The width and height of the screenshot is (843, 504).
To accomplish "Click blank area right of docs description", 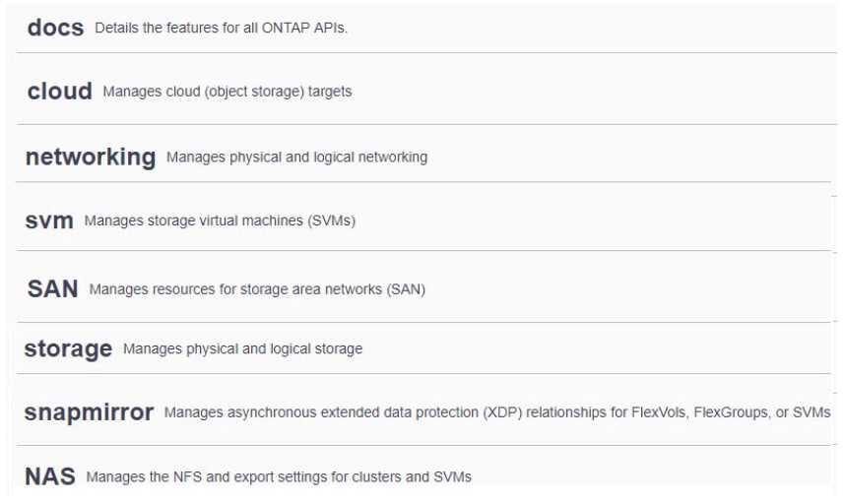I will click(591, 29).
